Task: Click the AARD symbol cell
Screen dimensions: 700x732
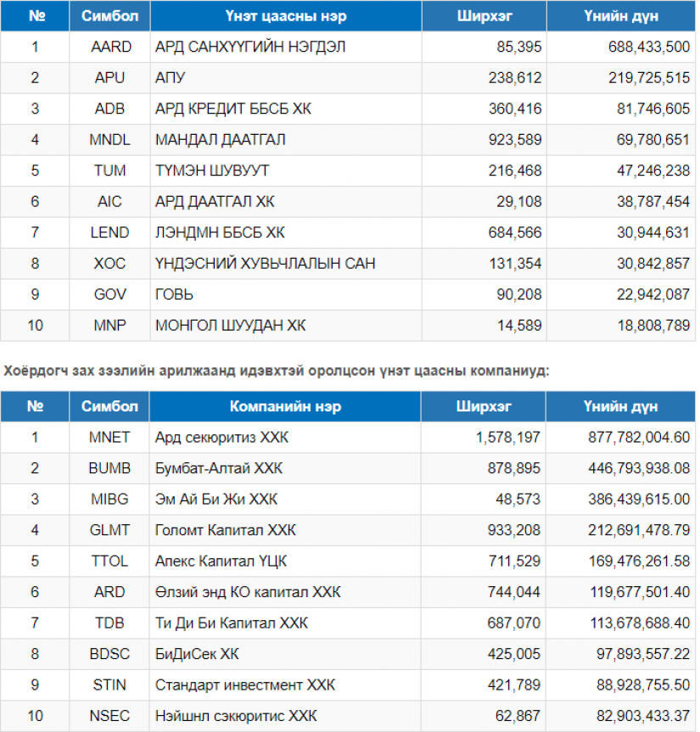Action: (x=110, y=47)
